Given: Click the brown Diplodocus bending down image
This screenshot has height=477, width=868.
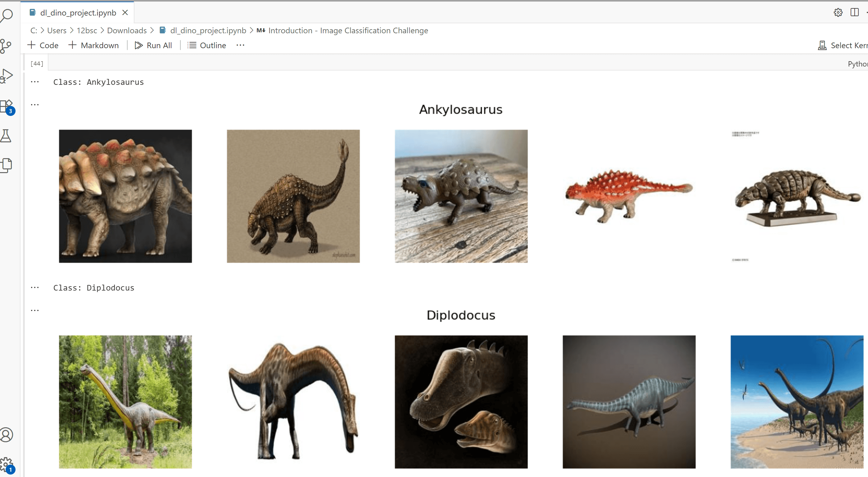Looking at the screenshot, I should [293, 402].
